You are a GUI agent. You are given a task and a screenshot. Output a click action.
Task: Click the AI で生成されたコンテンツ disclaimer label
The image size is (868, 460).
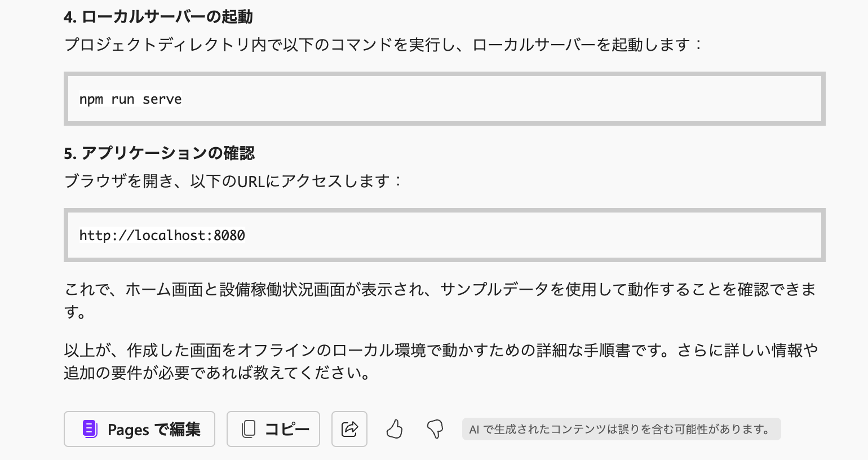[x=621, y=429]
